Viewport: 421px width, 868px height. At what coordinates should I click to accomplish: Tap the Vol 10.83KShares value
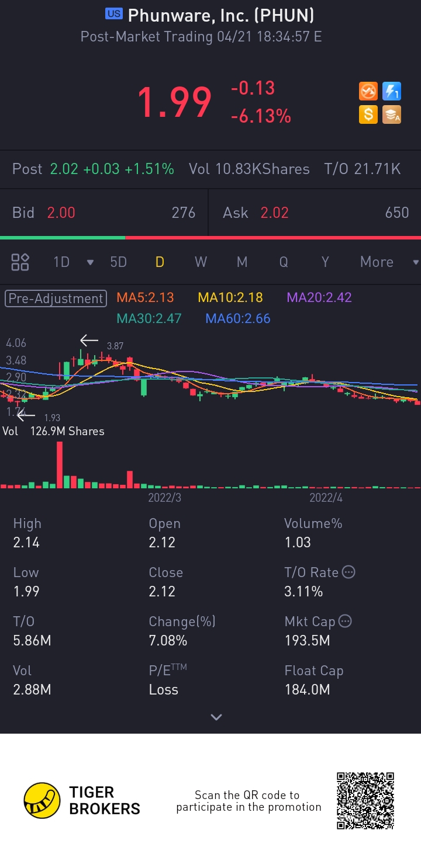point(249,169)
